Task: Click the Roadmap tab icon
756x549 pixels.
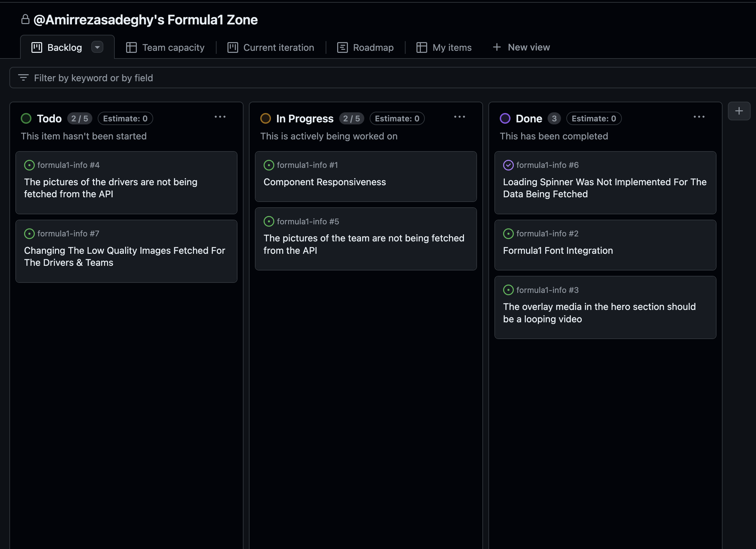Action: pos(342,47)
